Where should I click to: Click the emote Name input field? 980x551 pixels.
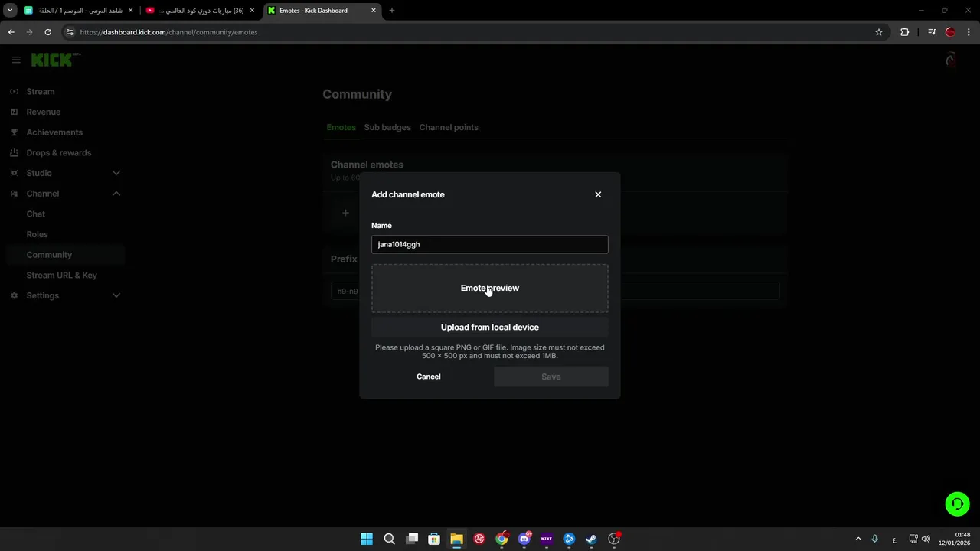[x=490, y=244]
